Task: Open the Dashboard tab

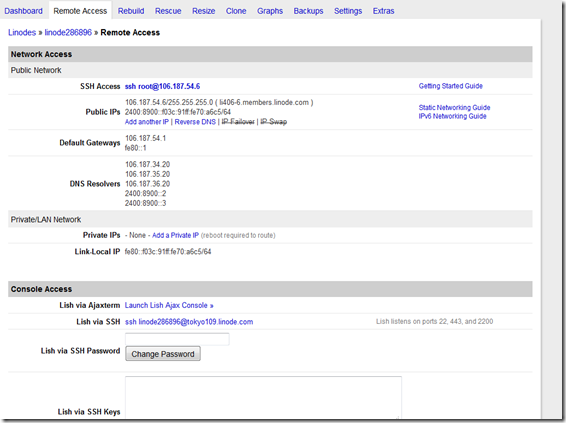Action: 23,11
